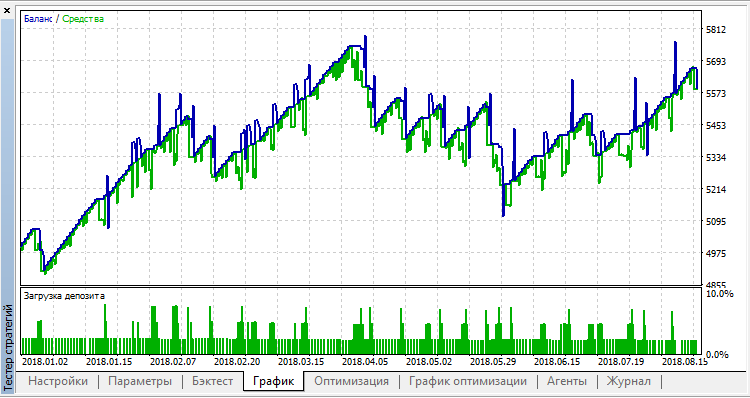Click the 5095 axis value

coord(717,222)
